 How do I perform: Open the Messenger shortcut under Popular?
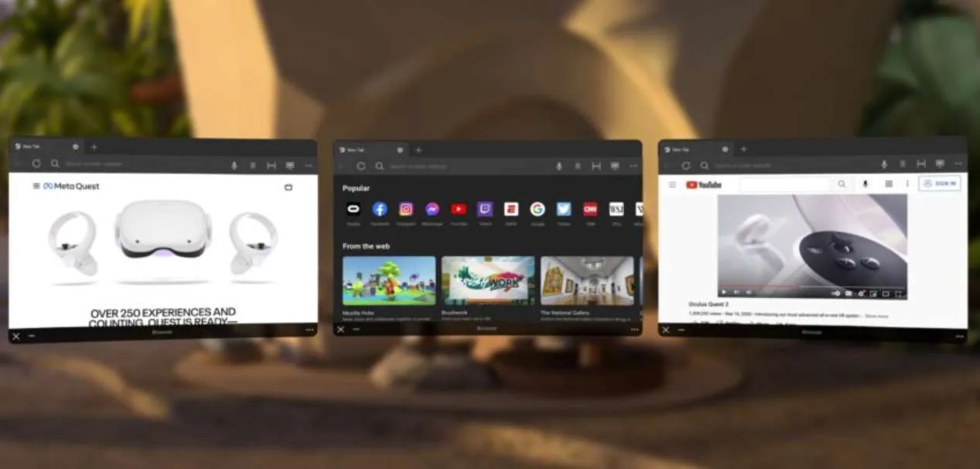(x=432, y=209)
